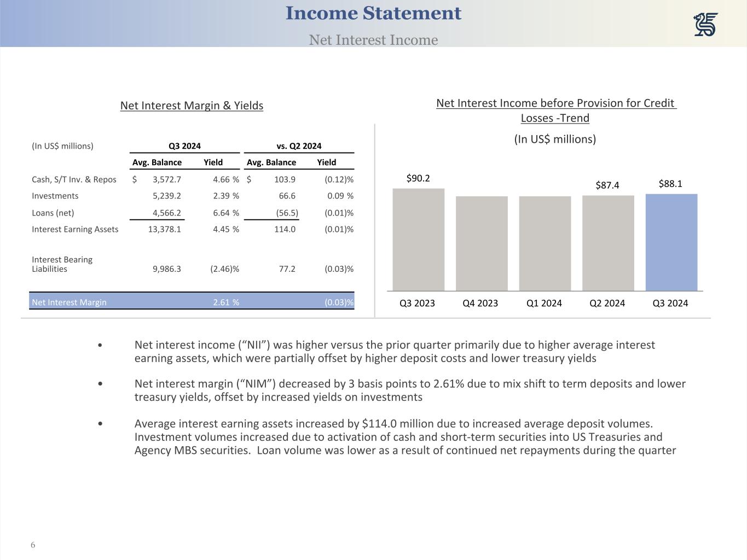The height and width of the screenshot is (560, 747).
Task: Click the "Q3 2023" axis label
Action: point(417,303)
